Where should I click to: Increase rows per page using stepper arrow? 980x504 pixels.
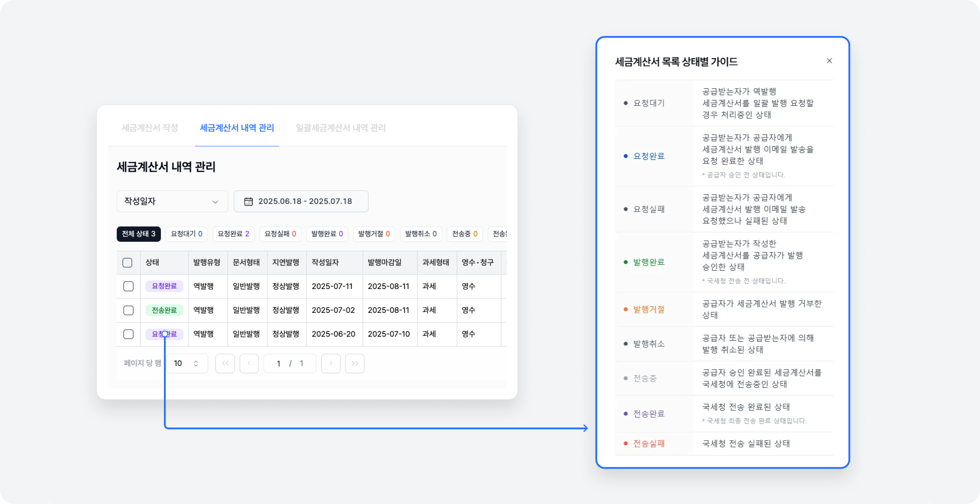tap(196, 361)
